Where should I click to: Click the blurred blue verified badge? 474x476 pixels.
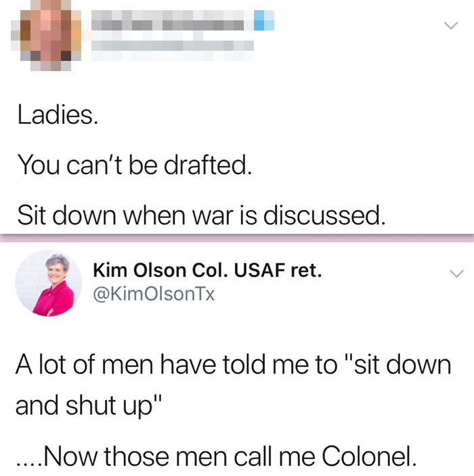click(x=264, y=20)
